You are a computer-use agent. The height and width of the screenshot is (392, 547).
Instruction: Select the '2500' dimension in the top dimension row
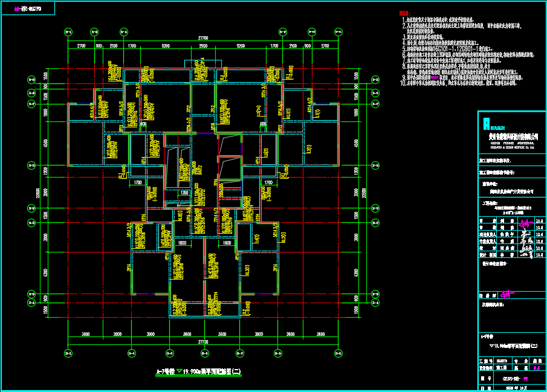(203, 46)
